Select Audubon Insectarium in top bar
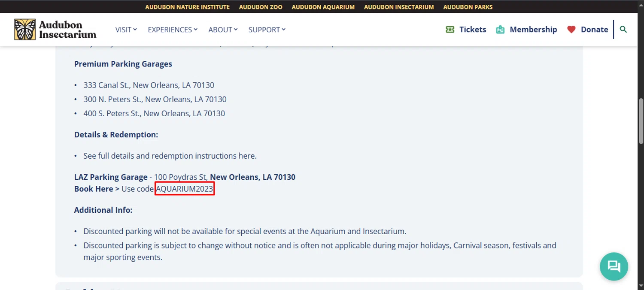 tap(399, 7)
